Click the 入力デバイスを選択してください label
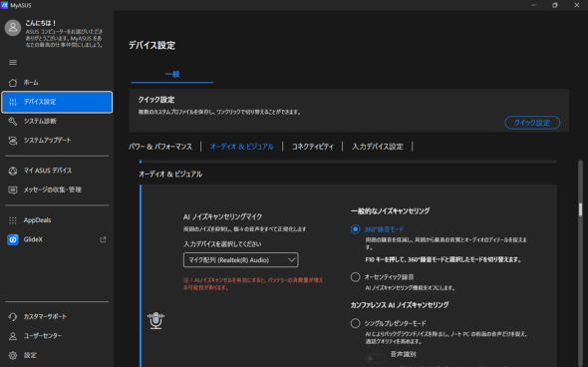Viewport: 588px width, 367px height. pos(222,244)
